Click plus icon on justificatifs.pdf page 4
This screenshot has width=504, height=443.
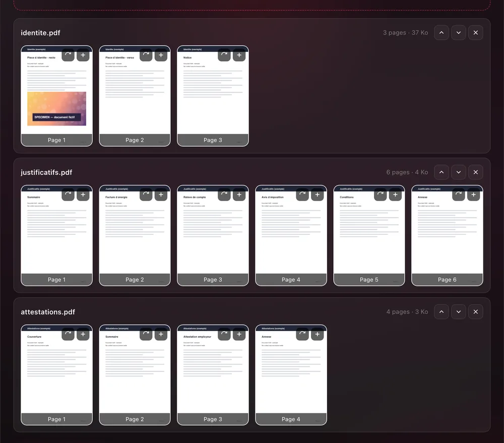pos(317,194)
